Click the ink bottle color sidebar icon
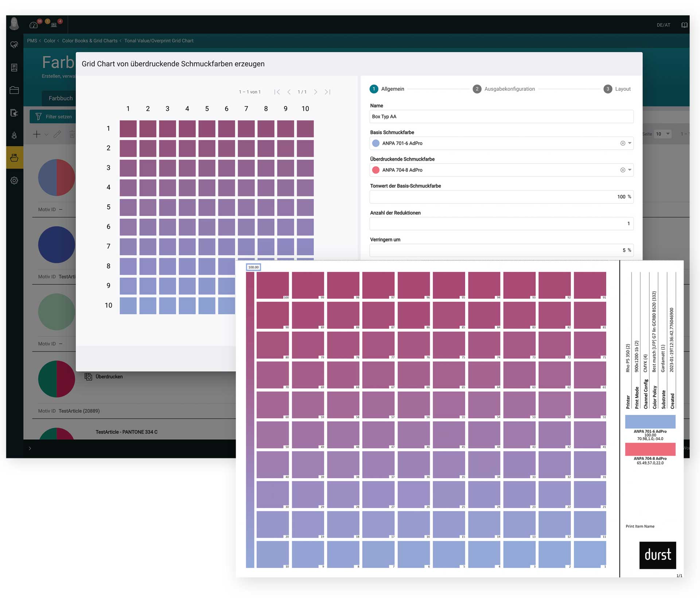 pyautogui.click(x=14, y=158)
